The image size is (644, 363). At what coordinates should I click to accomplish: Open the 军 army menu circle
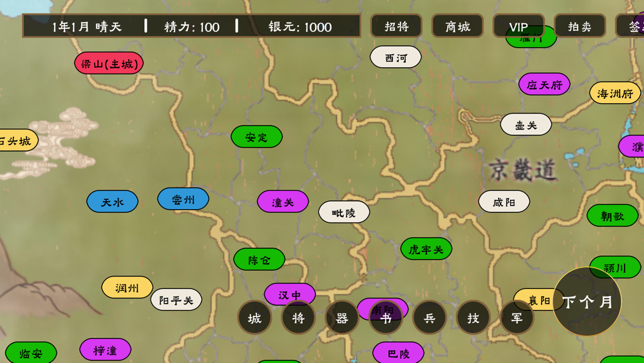516,317
